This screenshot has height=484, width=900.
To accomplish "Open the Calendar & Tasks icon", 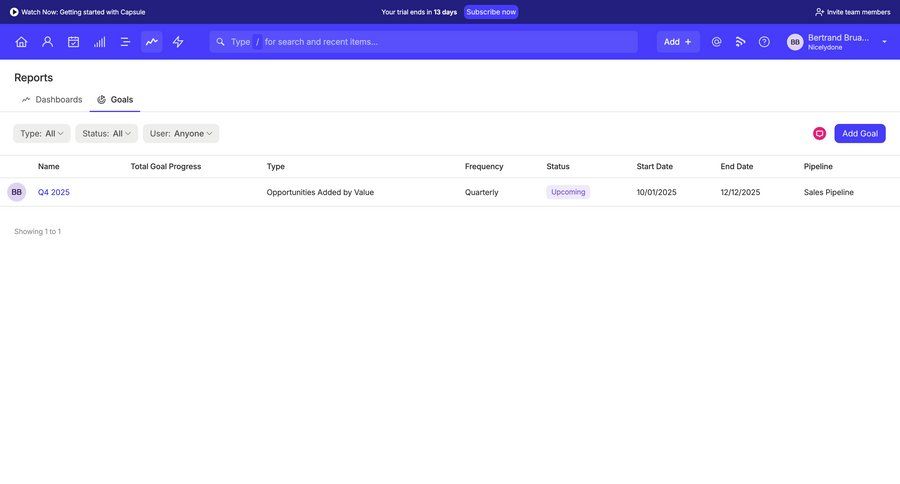I will pyautogui.click(x=73, y=42).
